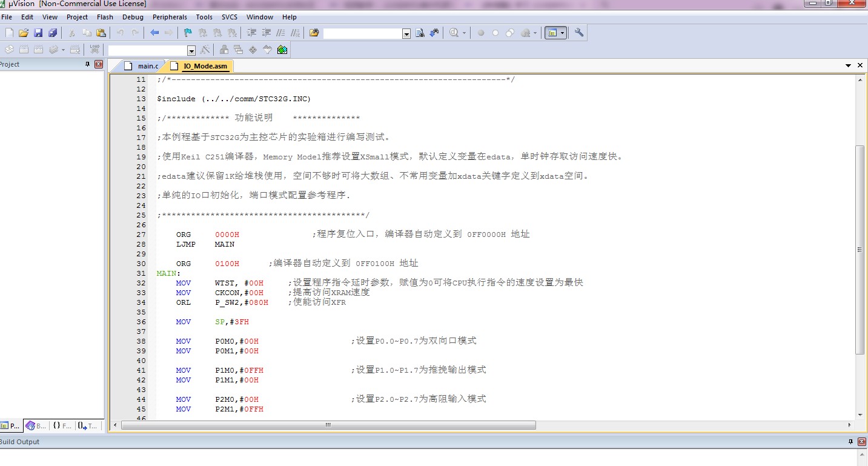Open Configuration with the wrench icon
The width and height of the screenshot is (868, 466).
pos(579,33)
